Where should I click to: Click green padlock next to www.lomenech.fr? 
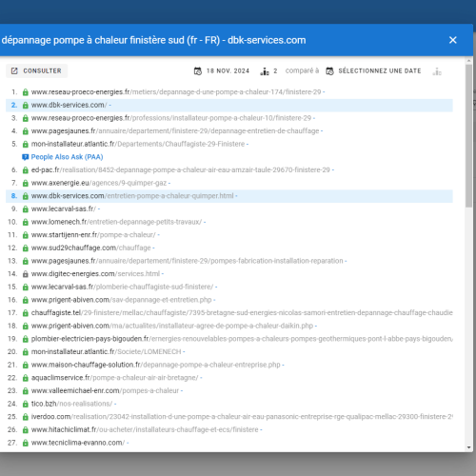[26, 223]
